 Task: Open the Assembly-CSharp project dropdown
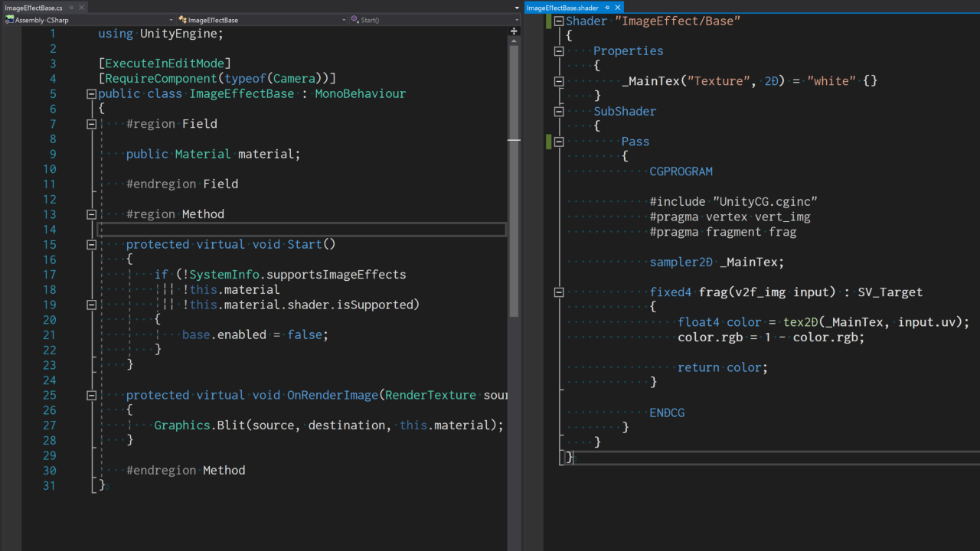[x=171, y=20]
